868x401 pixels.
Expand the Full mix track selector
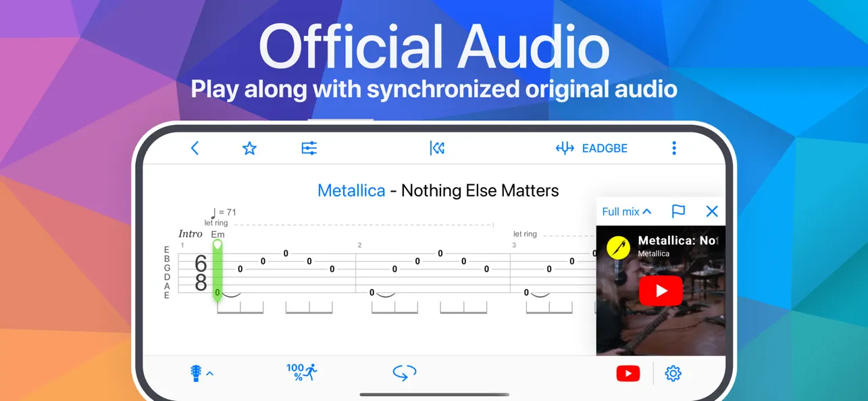[626, 211]
